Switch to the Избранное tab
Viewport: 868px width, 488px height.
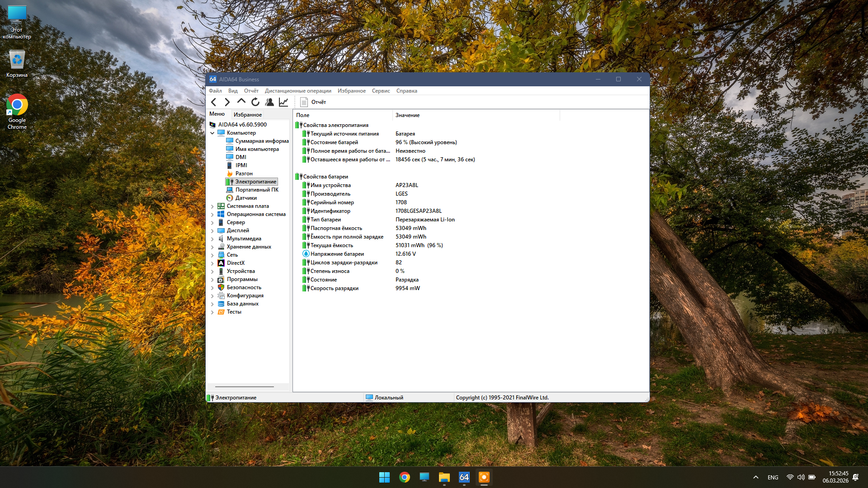tap(247, 115)
